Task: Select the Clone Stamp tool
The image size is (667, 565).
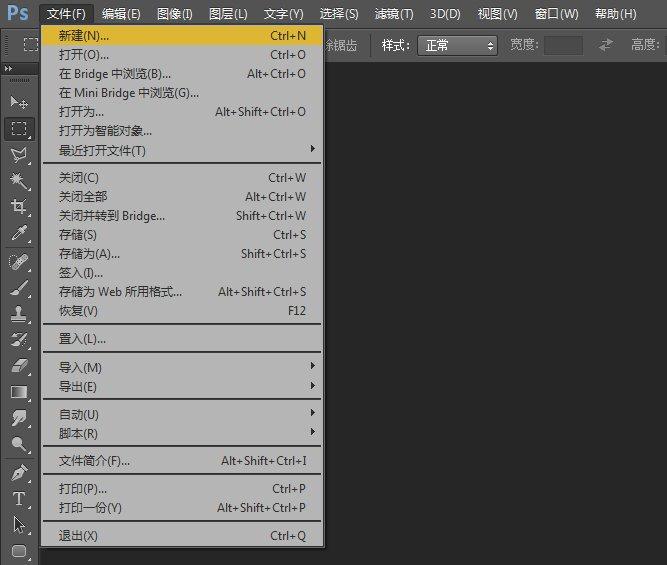Action: (19, 314)
